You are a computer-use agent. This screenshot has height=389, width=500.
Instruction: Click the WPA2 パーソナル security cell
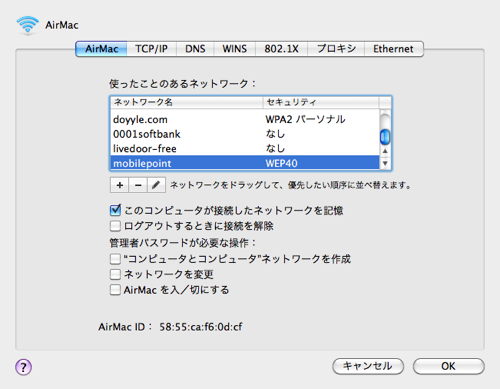point(305,119)
